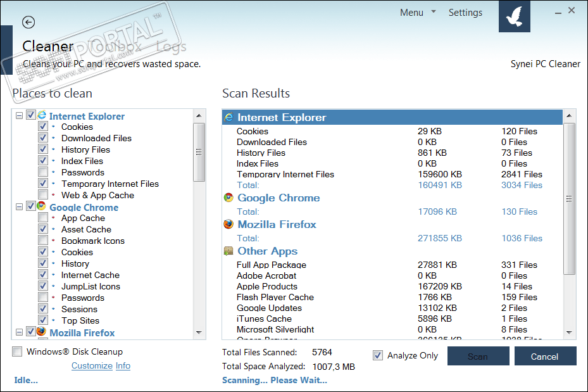Click Mozilla Firefox icon in scan results
Viewport: 588px width, 392px height.
228,224
